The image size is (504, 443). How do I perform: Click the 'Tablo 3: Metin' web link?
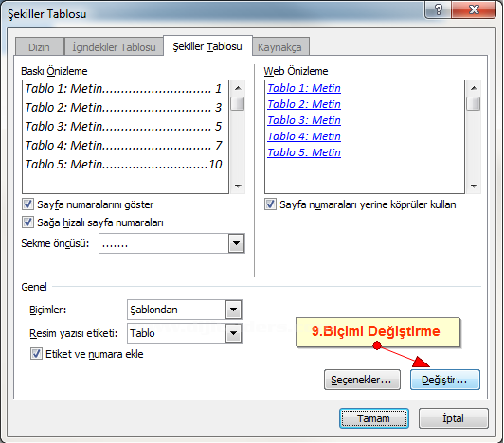click(304, 120)
